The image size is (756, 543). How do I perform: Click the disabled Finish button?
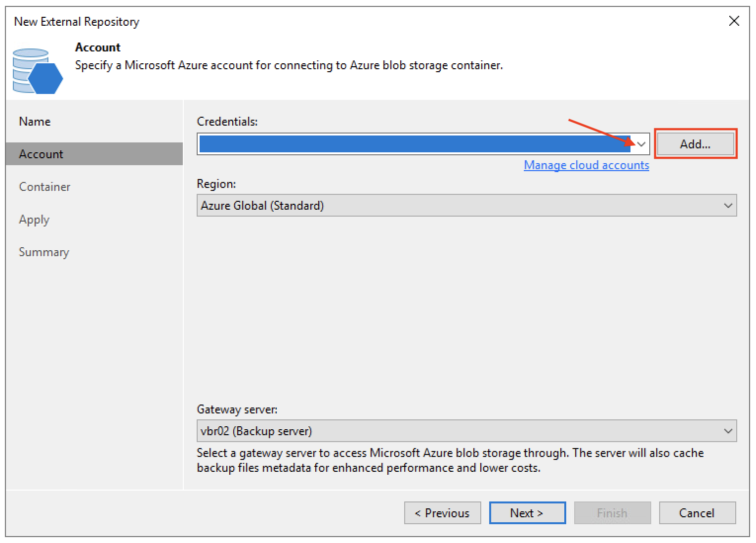[x=612, y=513]
